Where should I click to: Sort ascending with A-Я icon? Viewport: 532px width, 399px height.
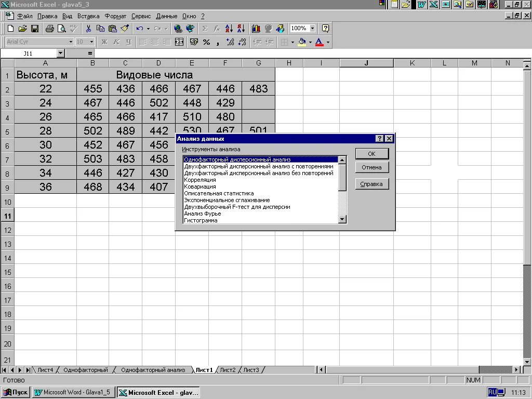(x=229, y=29)
